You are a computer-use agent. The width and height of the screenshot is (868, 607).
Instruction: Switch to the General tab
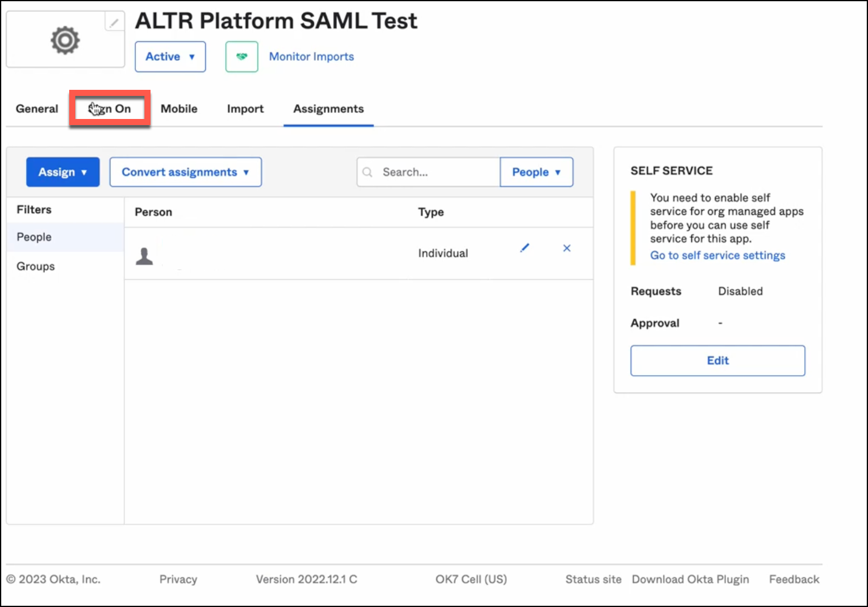pyautogui.click(x=37, y=109)
